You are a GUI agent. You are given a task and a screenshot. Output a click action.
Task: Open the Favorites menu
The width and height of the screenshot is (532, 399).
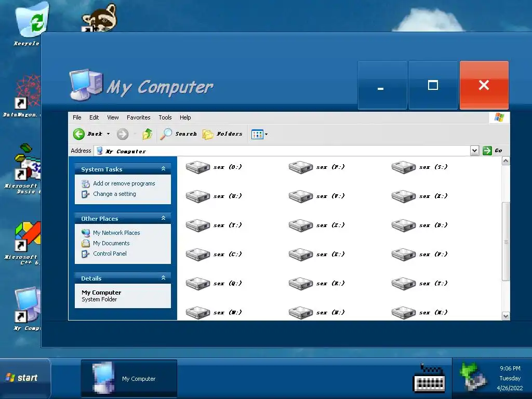138,117
